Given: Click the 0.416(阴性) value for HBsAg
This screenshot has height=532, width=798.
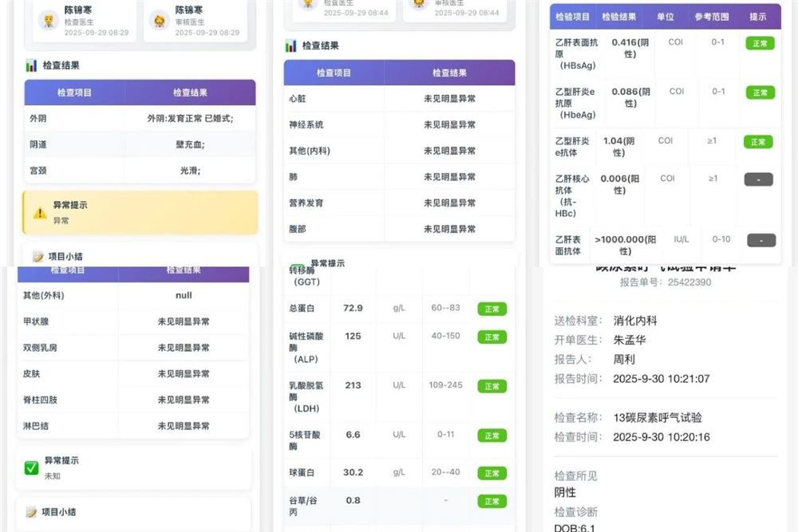Looking at the screenshot, I should 630,48.
